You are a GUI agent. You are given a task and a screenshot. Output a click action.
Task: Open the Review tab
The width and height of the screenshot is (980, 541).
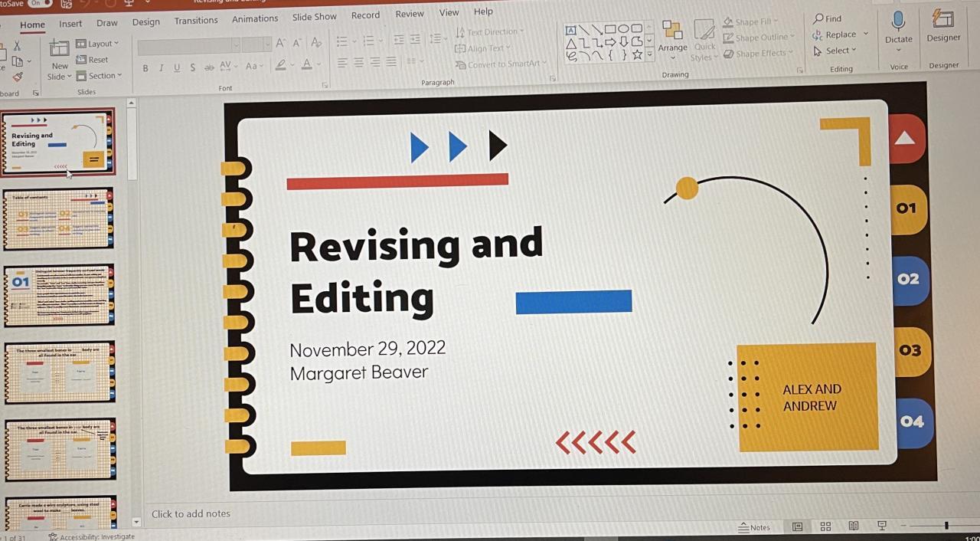(410, 14)
